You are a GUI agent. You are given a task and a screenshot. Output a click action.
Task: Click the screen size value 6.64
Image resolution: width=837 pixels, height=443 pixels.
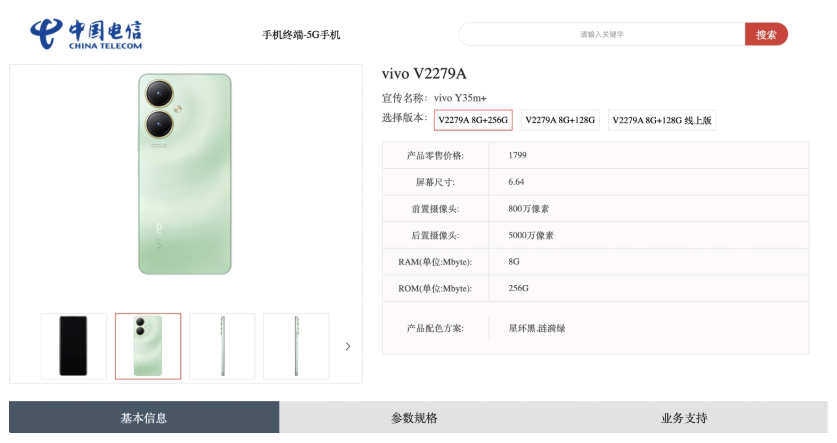516,182
